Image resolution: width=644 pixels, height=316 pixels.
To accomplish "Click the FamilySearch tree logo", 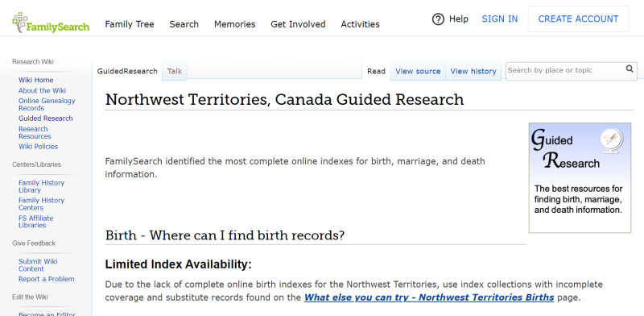I will click(x=51, y=23).
